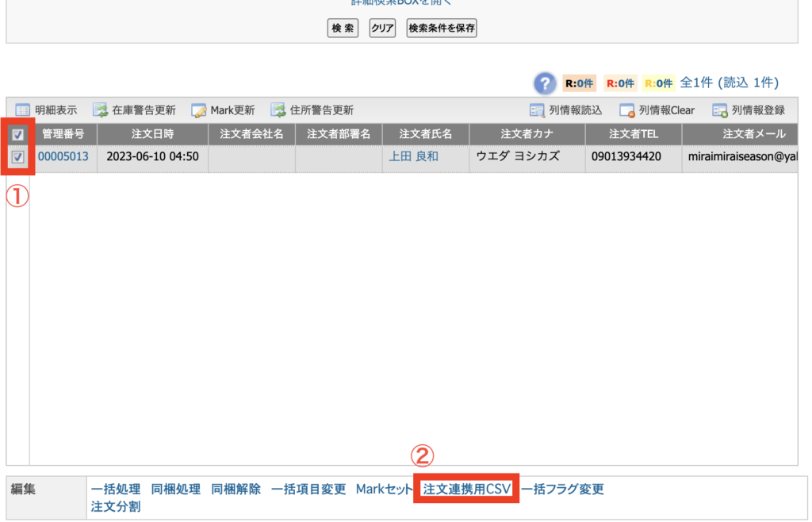Click 注文分割 in the edit menu
The image size is (812, 522).
click(116, 506)
